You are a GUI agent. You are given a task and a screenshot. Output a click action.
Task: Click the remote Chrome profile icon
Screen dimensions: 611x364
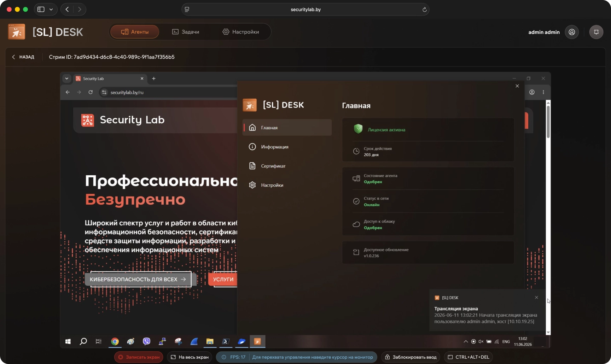tap(532, 92)
